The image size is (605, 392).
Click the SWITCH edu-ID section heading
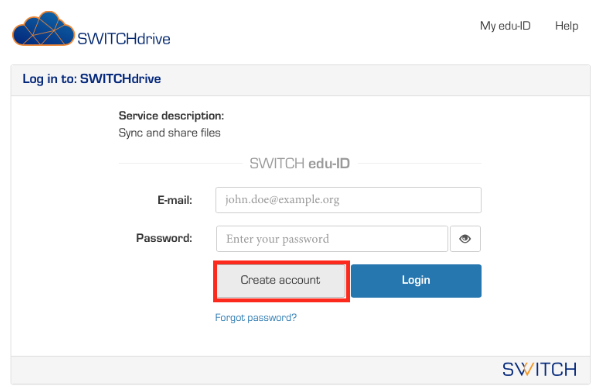[300, 163]
